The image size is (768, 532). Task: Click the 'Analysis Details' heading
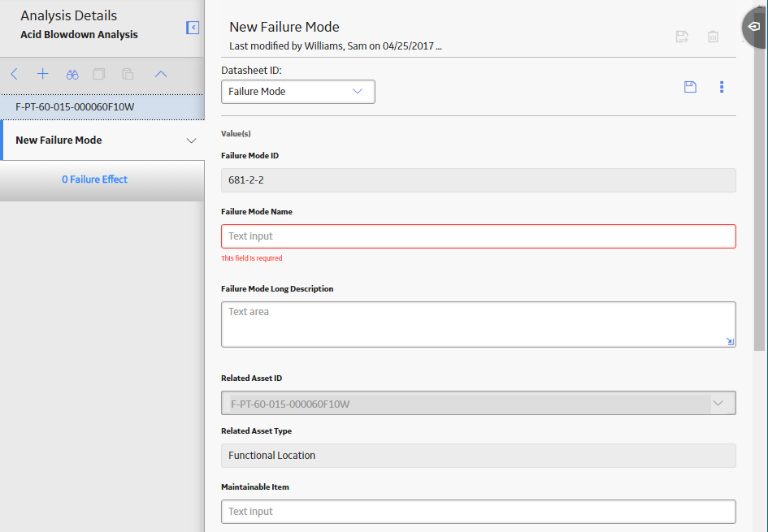68,15
